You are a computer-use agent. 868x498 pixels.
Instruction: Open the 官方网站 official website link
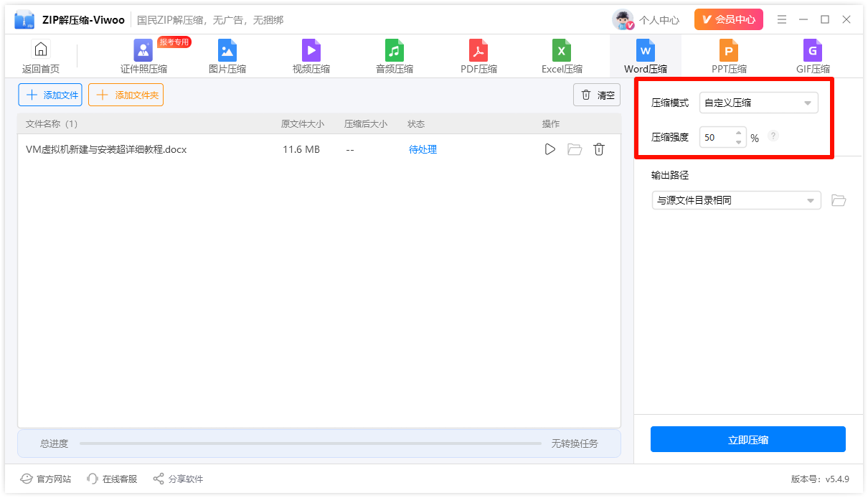(46, 479)
